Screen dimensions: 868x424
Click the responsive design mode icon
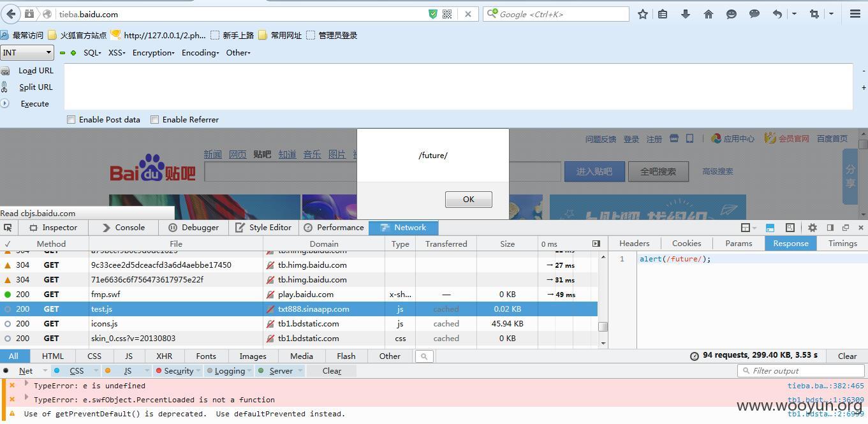790,228
